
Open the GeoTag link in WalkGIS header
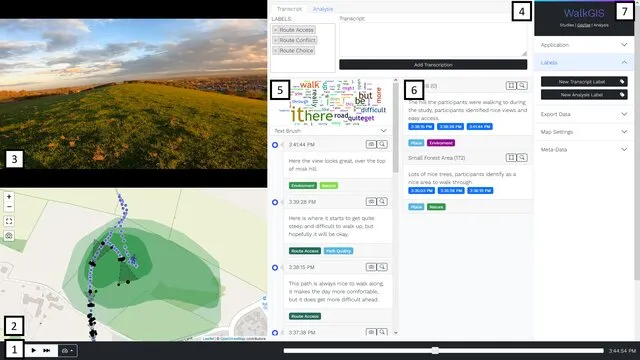(584, 25)
